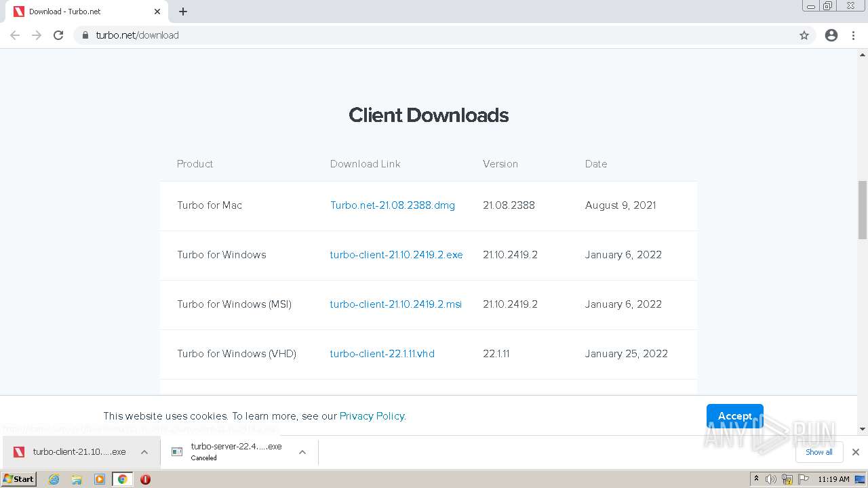The width and height of the screenshot is (868, 488).
Task: Open the media player taskbar icon
Action: (x=100, y=479)
